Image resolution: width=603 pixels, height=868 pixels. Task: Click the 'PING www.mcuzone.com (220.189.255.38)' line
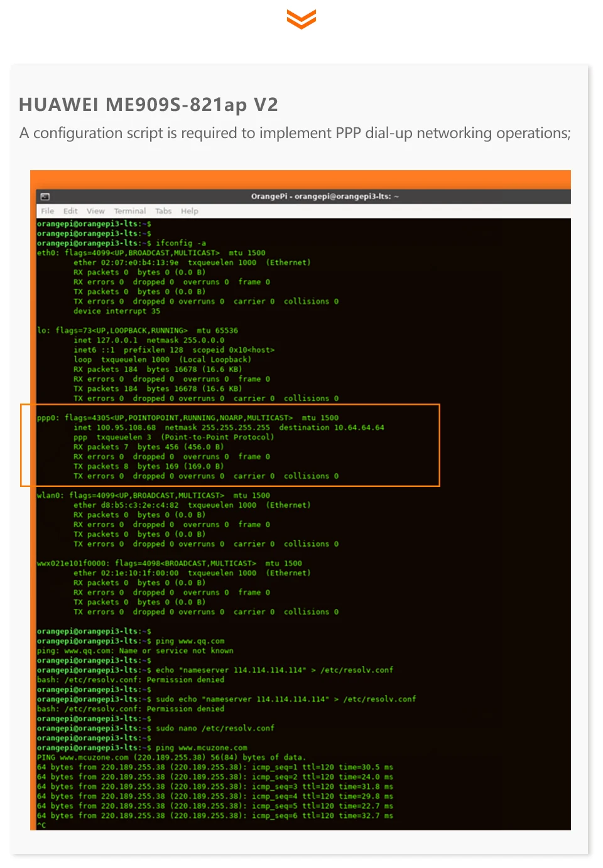click(171, 758)
